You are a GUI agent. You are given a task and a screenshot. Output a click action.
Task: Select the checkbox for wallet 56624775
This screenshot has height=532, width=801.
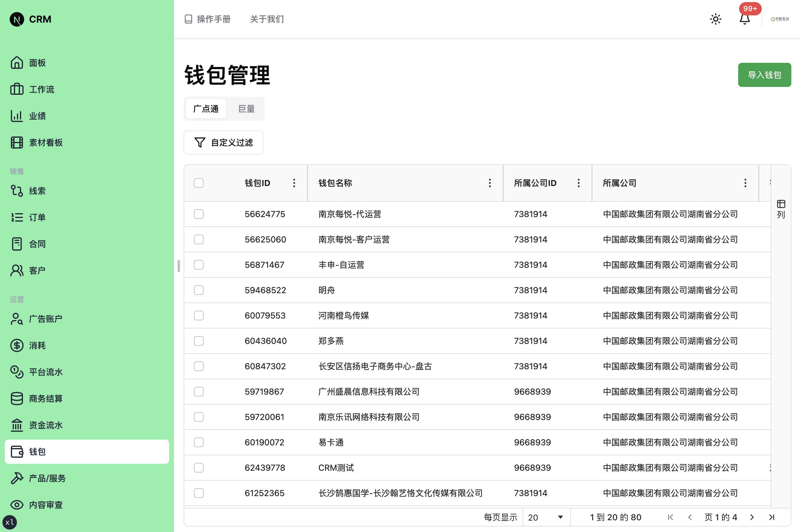point(198,214)
